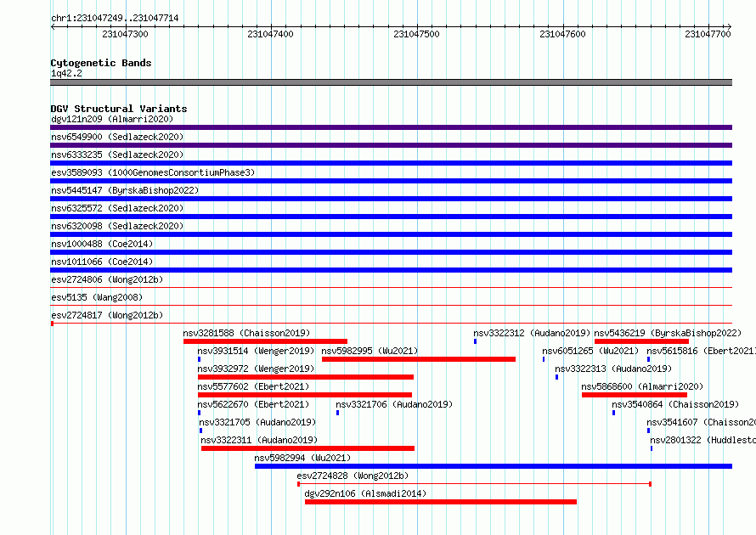Open variant nsv3932972 (Wenger2019)
Screen dimensions: 756x535
[x=256, y=369]
